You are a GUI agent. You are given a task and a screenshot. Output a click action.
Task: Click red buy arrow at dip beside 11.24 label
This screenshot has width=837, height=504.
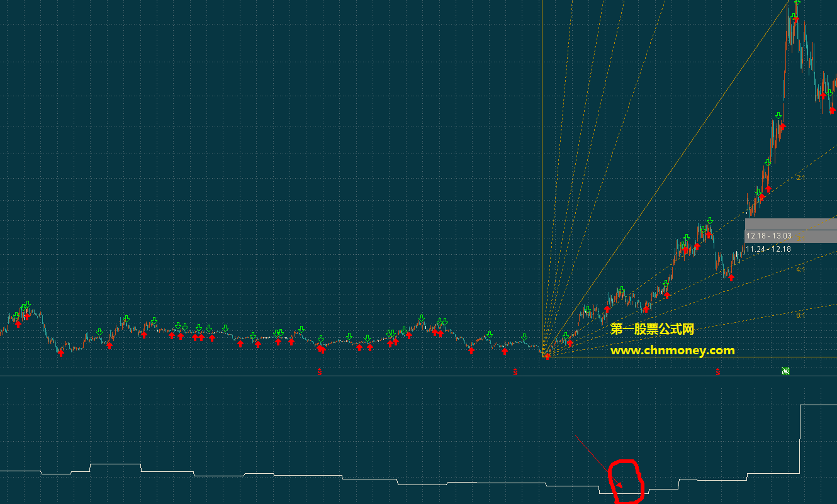(731, 276)
